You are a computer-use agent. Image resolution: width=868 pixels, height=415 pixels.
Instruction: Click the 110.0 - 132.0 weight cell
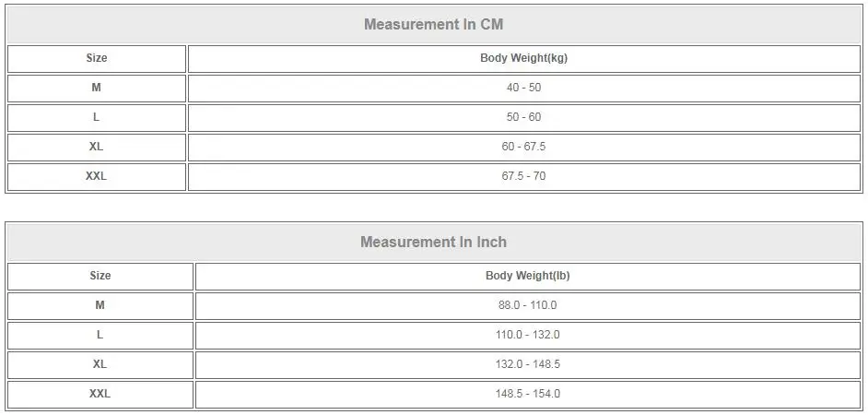pyautogui.click(x=528, y=335)
